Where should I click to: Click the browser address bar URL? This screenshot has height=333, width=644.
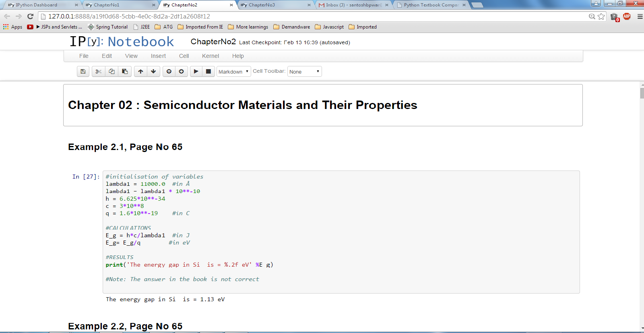point(129,16)
